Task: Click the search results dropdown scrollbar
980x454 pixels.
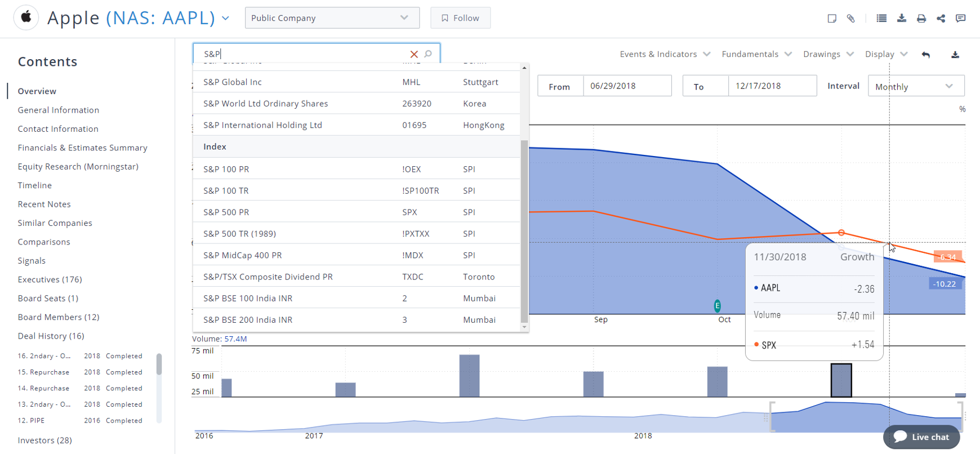Action: (x=524, y=231)
